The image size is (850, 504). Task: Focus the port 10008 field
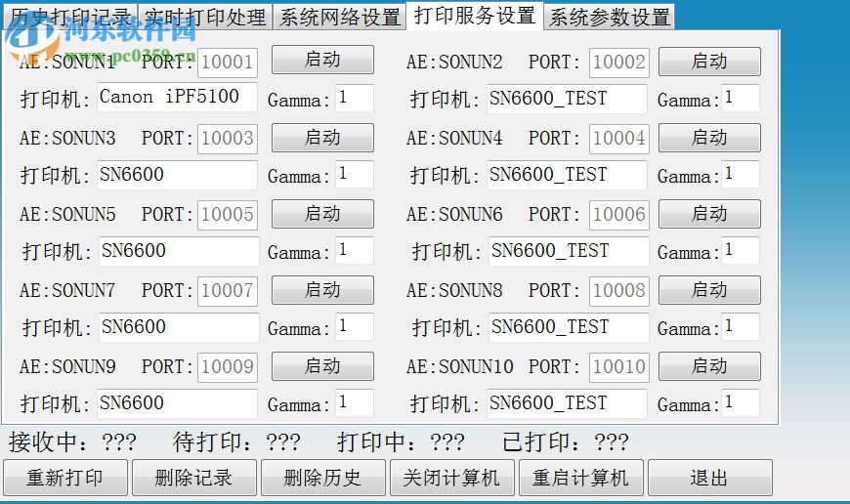pos(619,291)
